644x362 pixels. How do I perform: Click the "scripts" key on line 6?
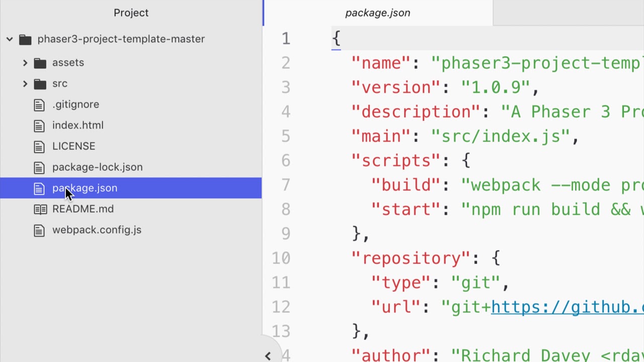396,161
